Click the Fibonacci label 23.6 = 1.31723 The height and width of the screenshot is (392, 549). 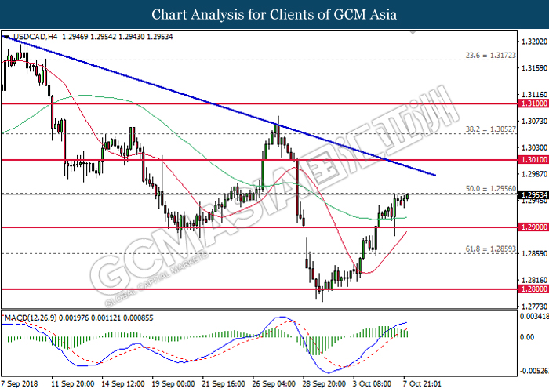(490, 56)
